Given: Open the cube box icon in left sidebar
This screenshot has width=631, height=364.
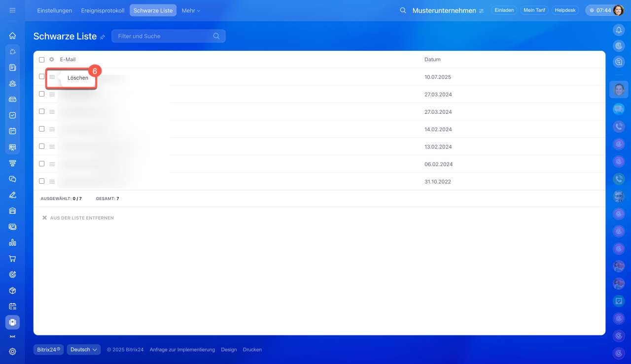Looking at the screenshot, I should click(12, 290).
